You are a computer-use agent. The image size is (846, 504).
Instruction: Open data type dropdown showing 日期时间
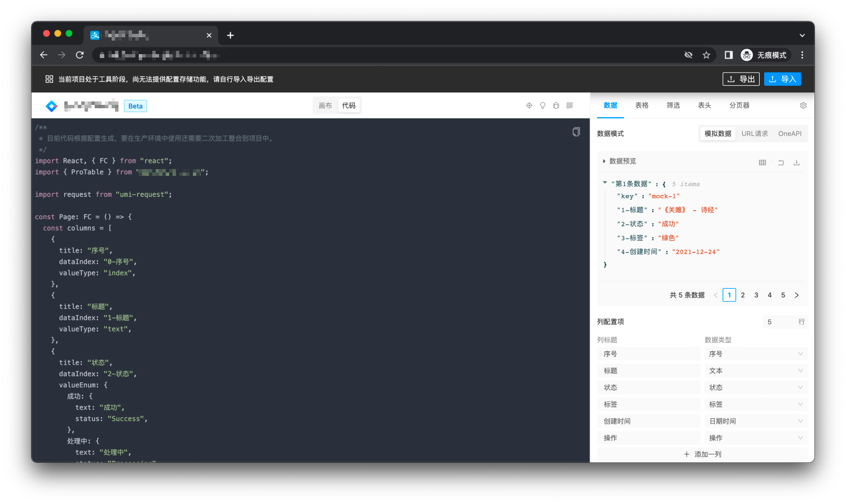(x=756, y=421)
